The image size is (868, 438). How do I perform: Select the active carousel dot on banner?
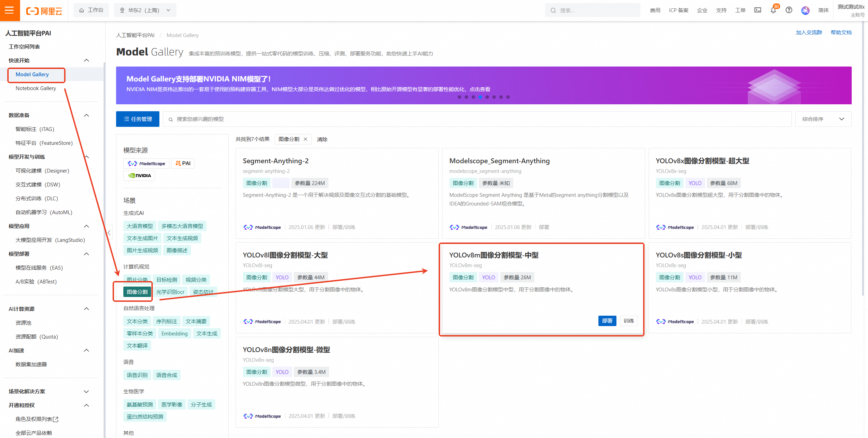480,97
